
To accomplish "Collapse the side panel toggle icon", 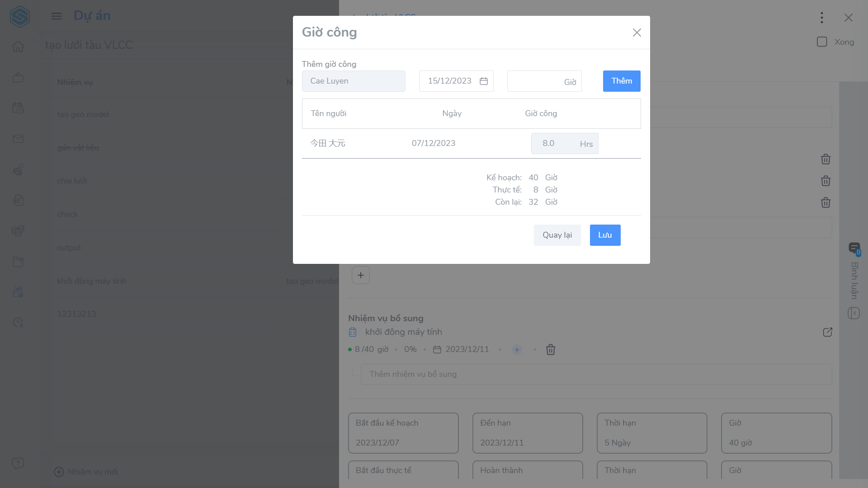I will pyautogui.click(x=854, y=313).
